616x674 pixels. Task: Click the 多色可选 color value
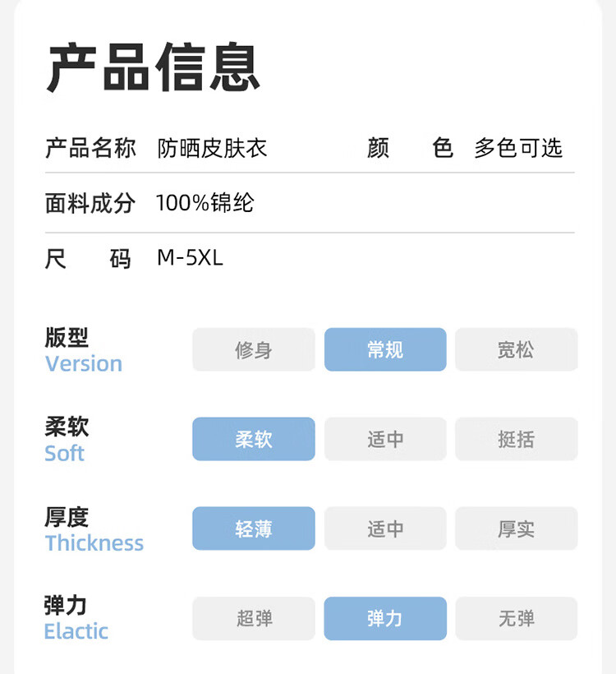click(x=518, y=148)
